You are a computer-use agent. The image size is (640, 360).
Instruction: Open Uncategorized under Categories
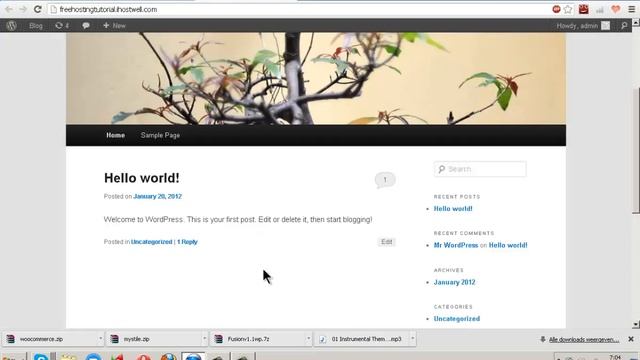[457, 319]
